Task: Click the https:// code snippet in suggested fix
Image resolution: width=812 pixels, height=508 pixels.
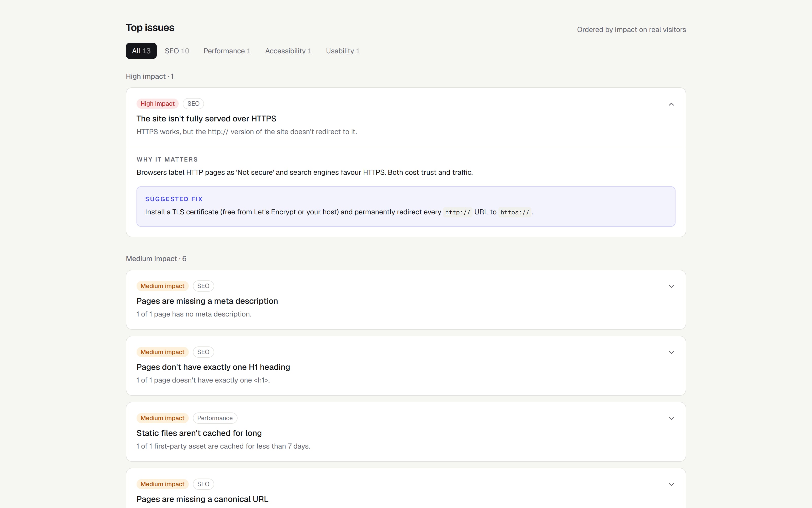Action: click(515, 212)
